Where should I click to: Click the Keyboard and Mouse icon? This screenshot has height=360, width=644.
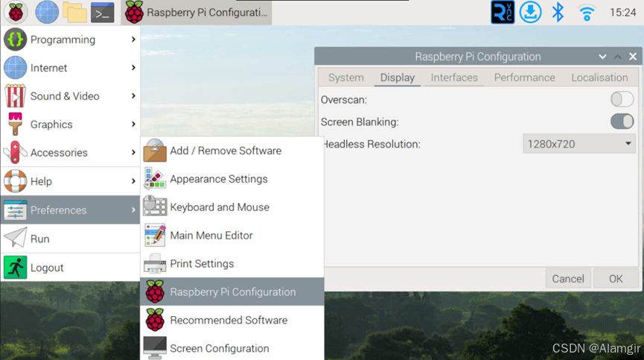[x=155, y=206]
